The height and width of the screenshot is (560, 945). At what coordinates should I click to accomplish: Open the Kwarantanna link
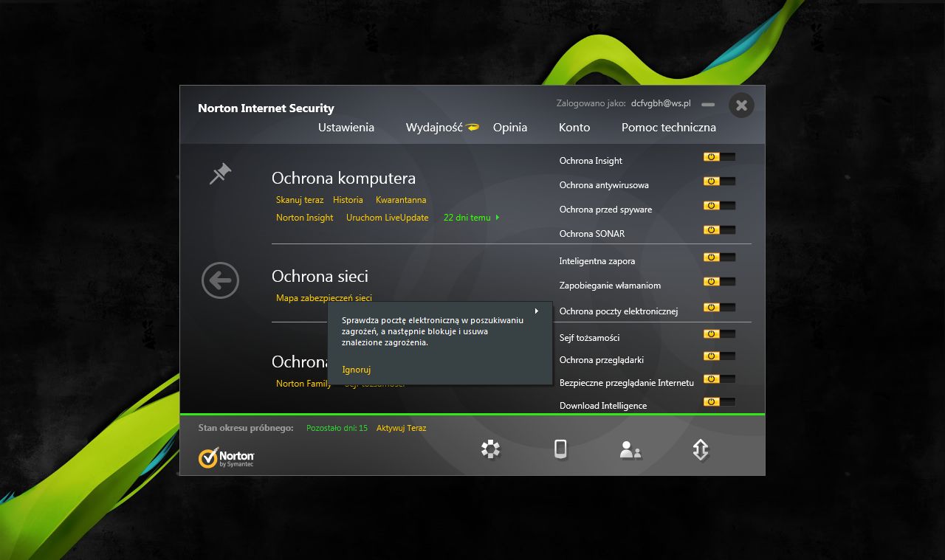point(401,200)
